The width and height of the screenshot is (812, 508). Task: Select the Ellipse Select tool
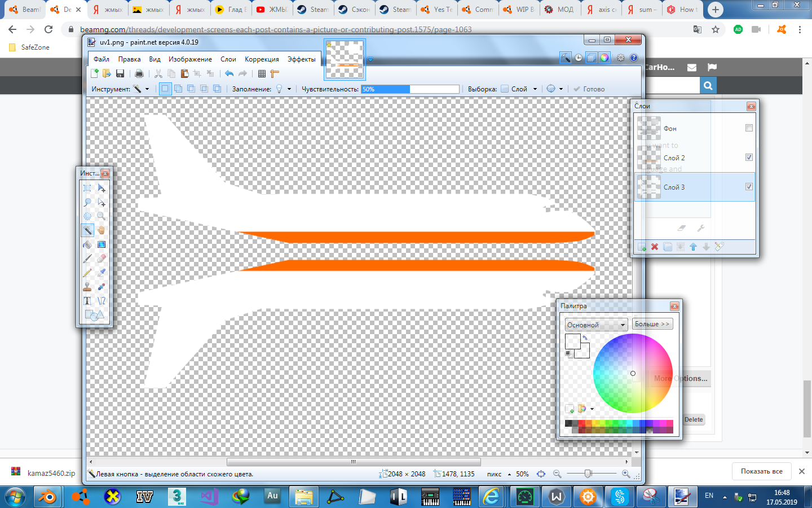point(87,216)
